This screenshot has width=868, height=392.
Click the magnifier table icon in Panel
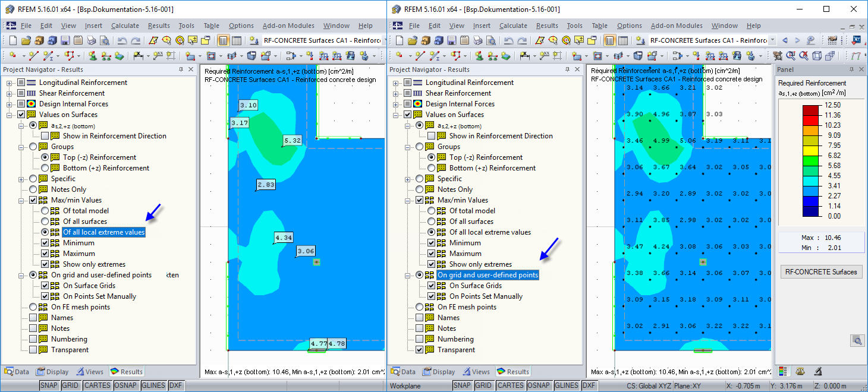tap(857, 340)
